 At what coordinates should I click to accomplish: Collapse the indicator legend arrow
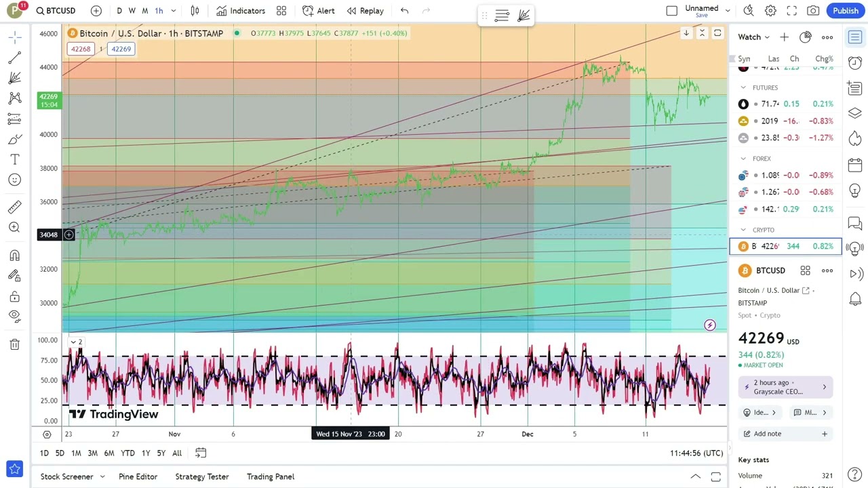click(x=73, y=342)
